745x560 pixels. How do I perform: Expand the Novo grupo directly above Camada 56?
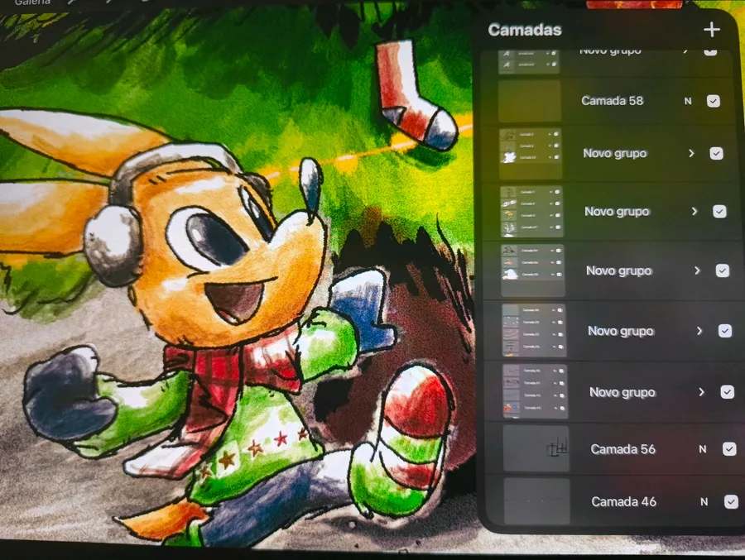[x=702, y=392]
